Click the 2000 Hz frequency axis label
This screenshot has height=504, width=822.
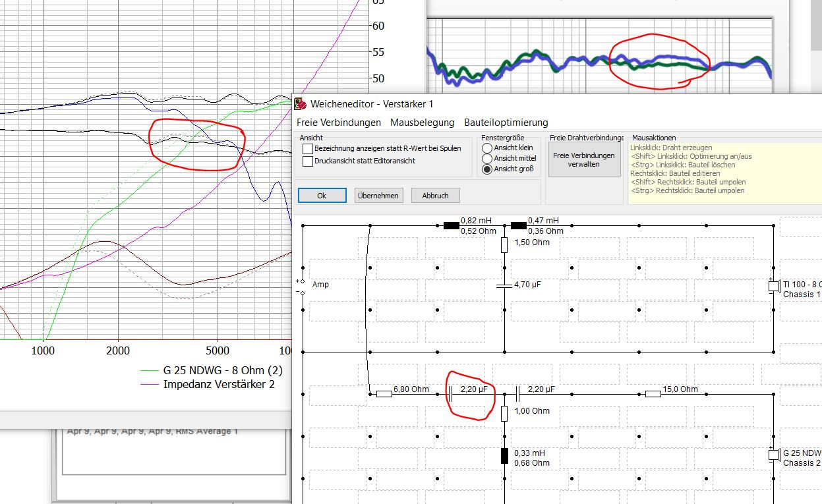pos(118,350)
